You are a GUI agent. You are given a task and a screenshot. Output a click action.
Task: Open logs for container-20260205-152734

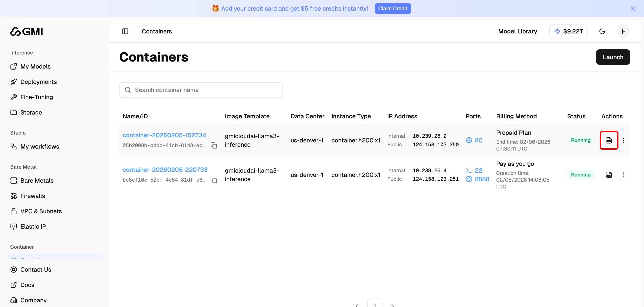click(x=609, y=140)
